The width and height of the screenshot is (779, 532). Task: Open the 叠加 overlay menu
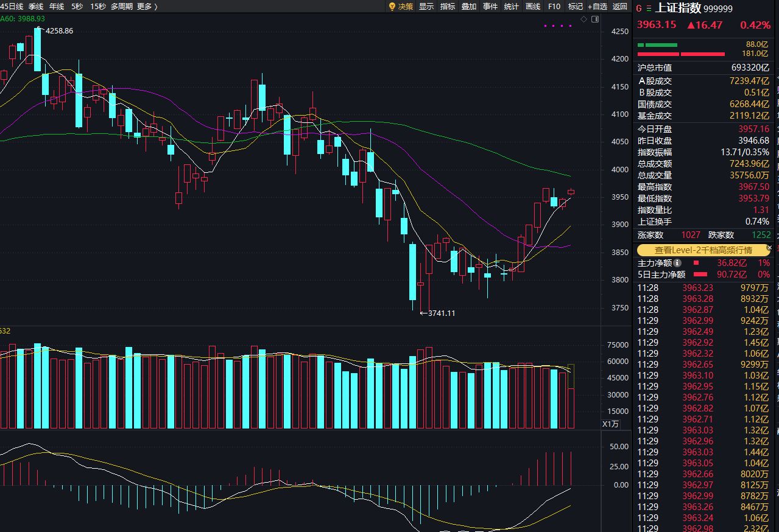coord(469,6)
